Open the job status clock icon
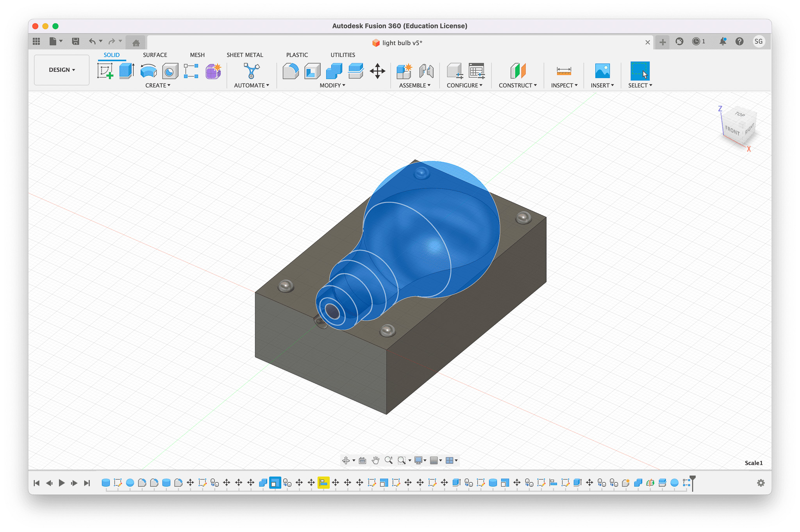Viewport: 800px width, 532px height. 696,41
